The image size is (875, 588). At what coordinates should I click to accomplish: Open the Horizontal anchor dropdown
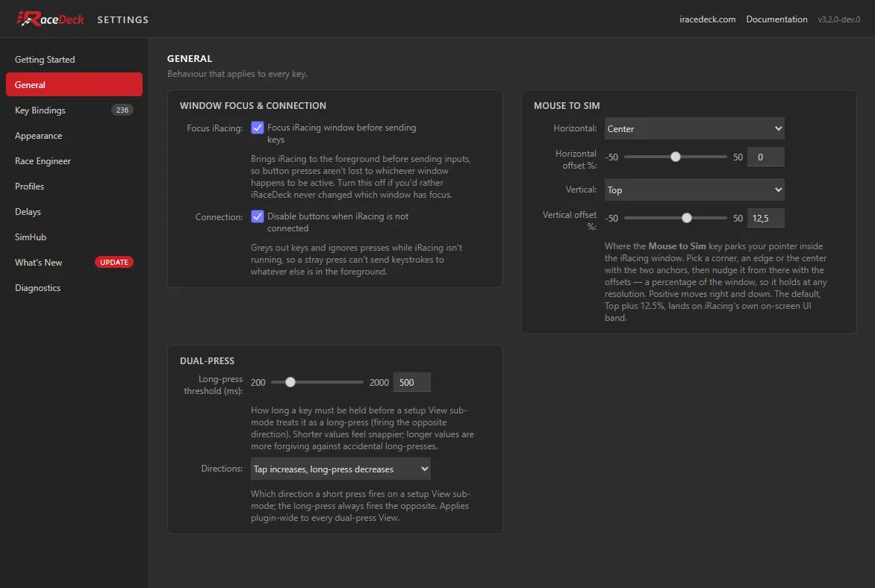pyautogui.click(x=694, y=129)
